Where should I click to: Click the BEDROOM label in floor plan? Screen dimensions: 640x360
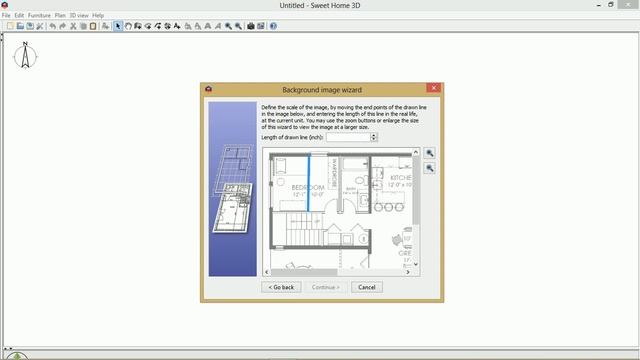pyautogui.click(x=308, y=188)
